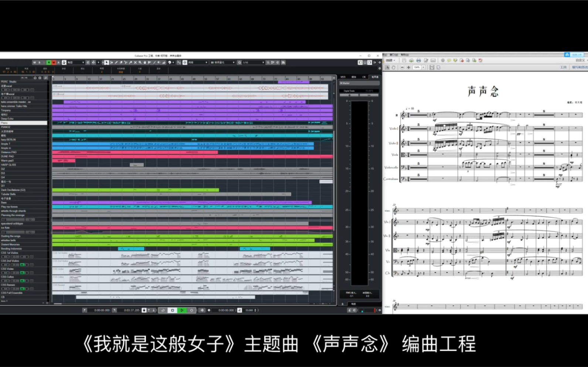Toggle global Solo S button in Cubase toolbar
Viewport: 588px width, 367px height.
click(x=40, y=62)
